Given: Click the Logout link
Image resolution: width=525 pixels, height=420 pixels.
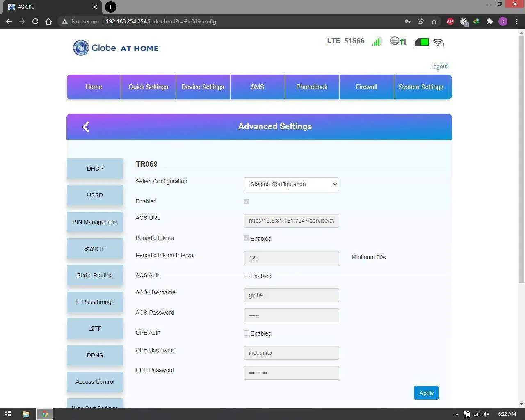Looking at the screenshot, I should (x=438, y=66).
